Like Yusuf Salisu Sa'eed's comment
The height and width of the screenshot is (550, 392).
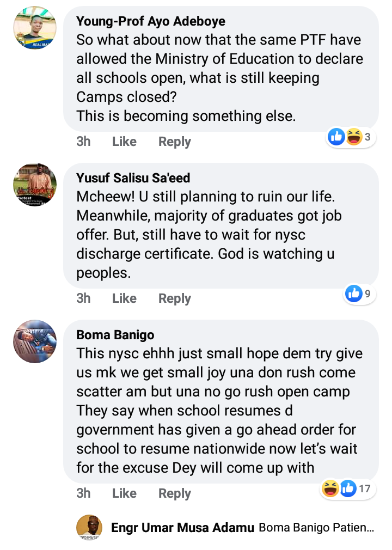[x=124, y=298]
